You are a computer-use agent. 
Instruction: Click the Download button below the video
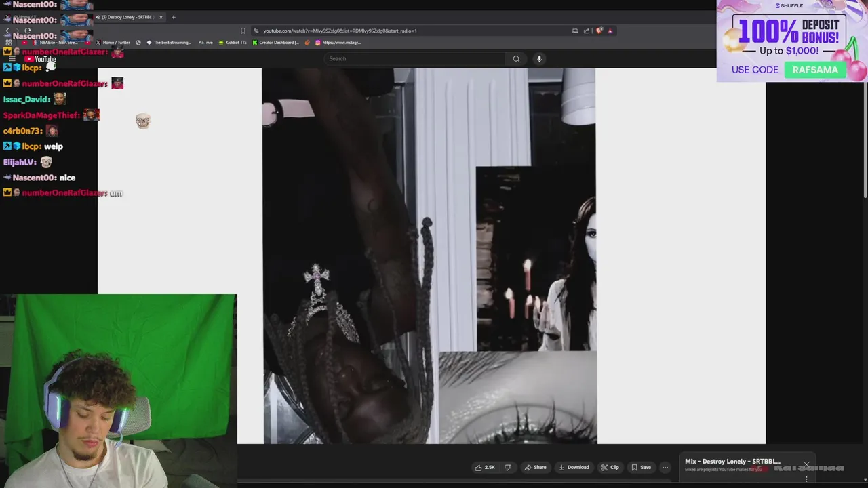point(574,467)
